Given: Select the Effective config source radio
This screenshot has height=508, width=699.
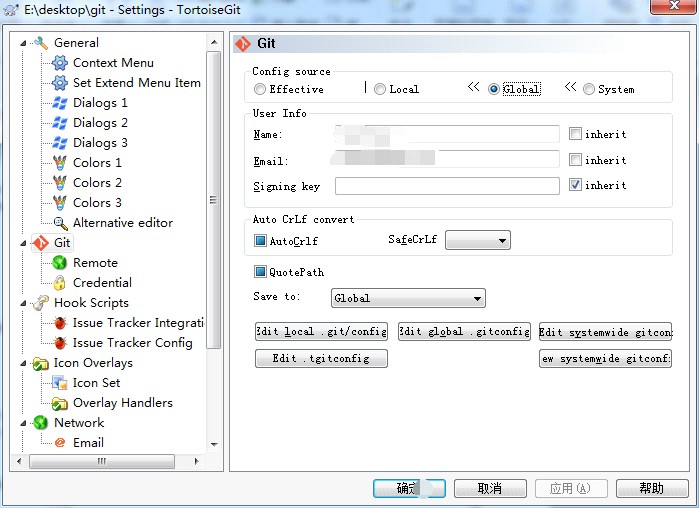Looking at the screenshot, I should (x=259, y=89).
